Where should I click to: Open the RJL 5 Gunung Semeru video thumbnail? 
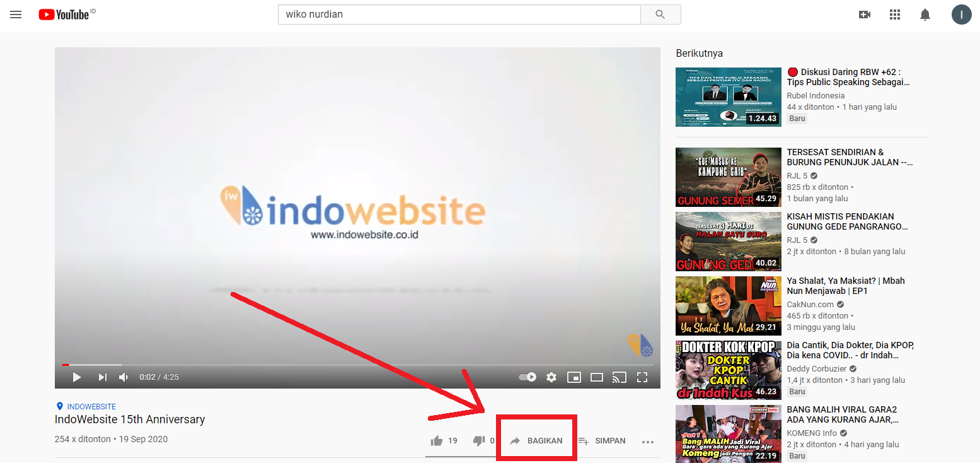(x=728, y=177)
